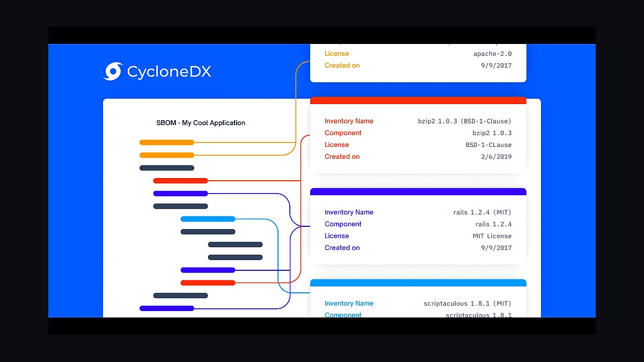The height and width of the screenshot is (362, 644).
Task: Click the CycloneDX cyclone logo icon
Action: click(x=113, y=71)
